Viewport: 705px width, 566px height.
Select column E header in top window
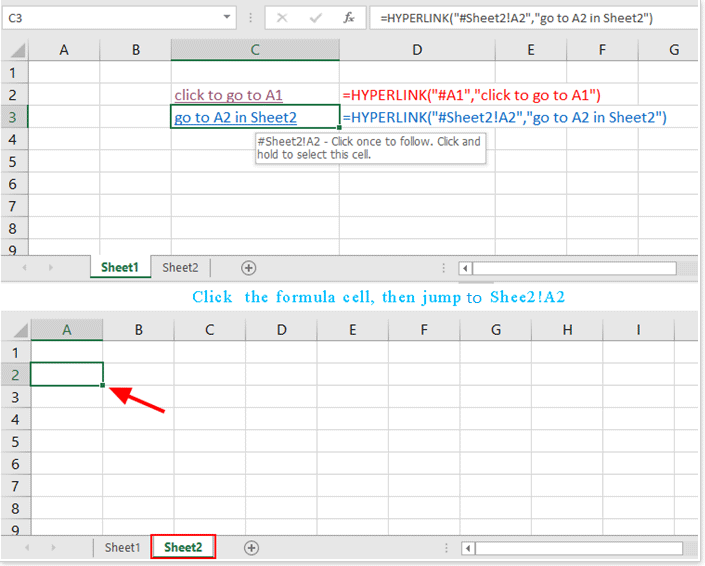(531, 49)
